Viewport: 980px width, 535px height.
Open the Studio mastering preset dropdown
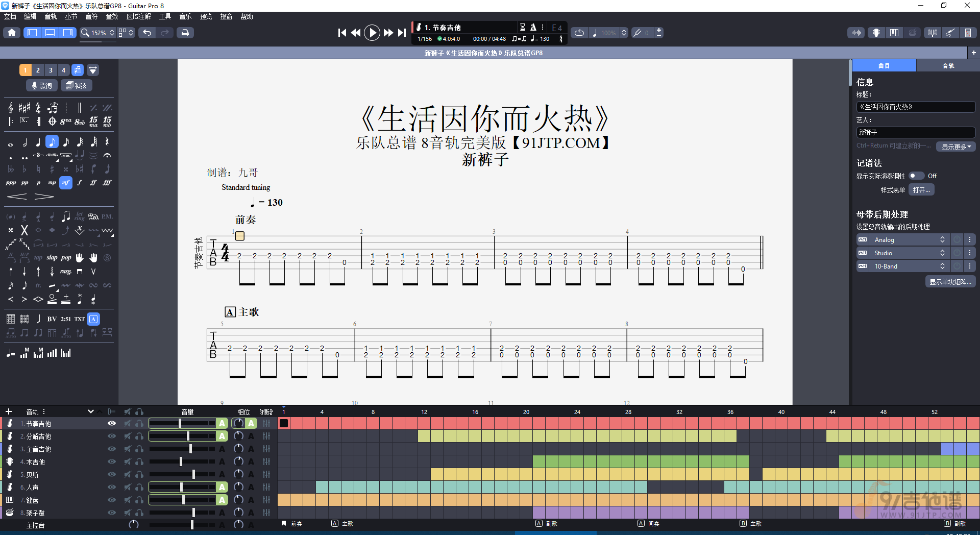[909, 253]
